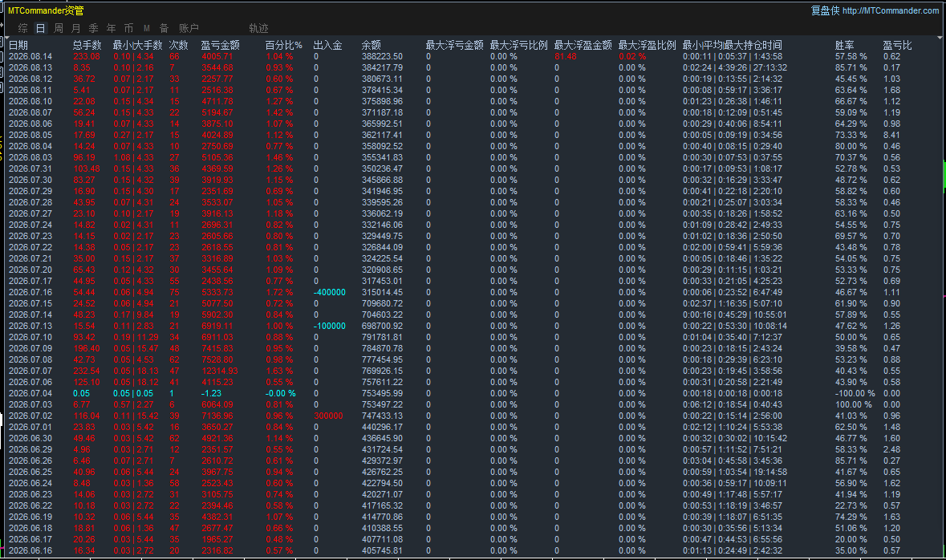Click the 709680.72 balance value
946x560 pixels.
point(382,303)
